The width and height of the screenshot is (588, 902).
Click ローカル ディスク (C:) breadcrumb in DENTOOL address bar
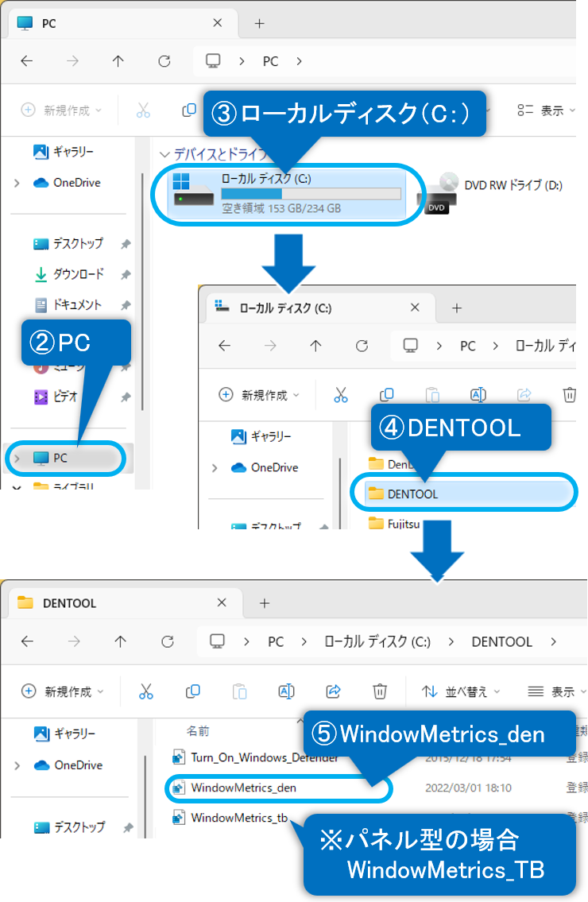[377, 641]
